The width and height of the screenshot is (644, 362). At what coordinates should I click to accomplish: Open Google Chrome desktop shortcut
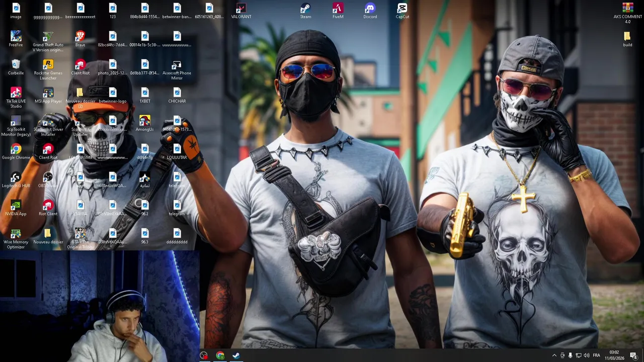16,152
